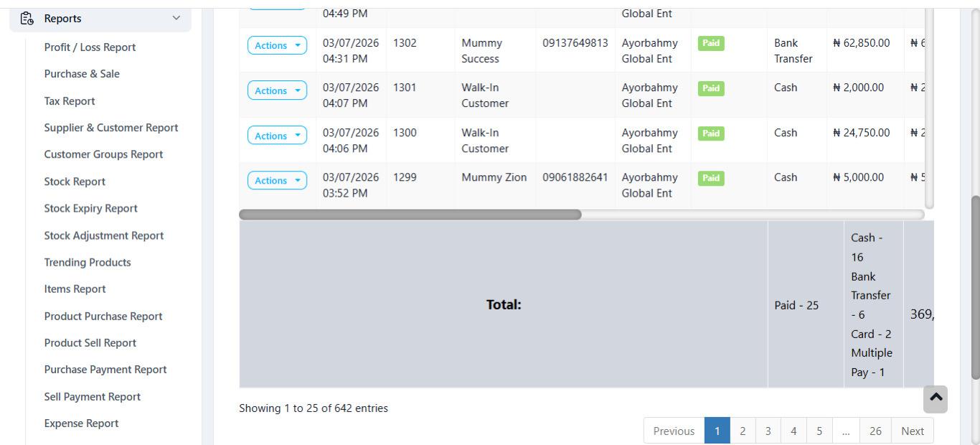Click amount ₦ 62,850.00
This screenshot has width=980, height=445.
click(861, 43)
